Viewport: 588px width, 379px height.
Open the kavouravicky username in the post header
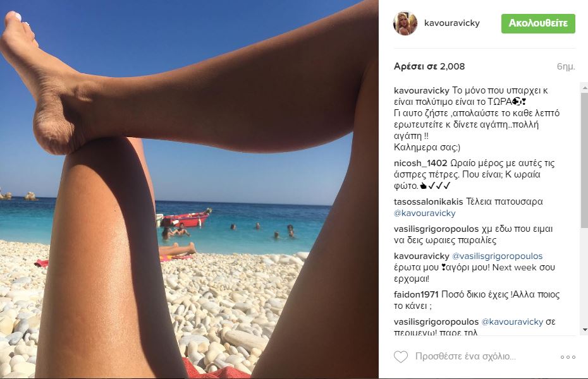coord(452,23)
